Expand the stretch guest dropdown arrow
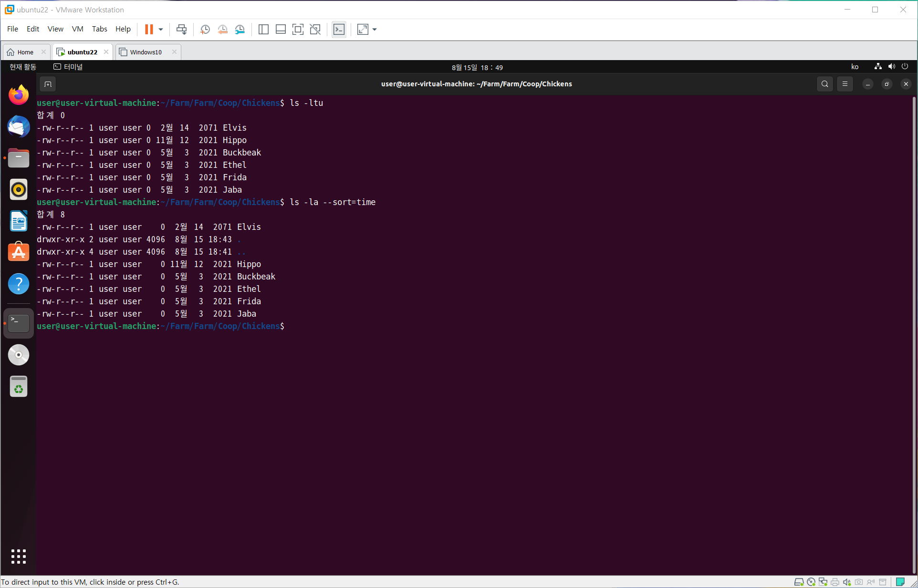The image size is (918, 588). (x=375, y=30)
